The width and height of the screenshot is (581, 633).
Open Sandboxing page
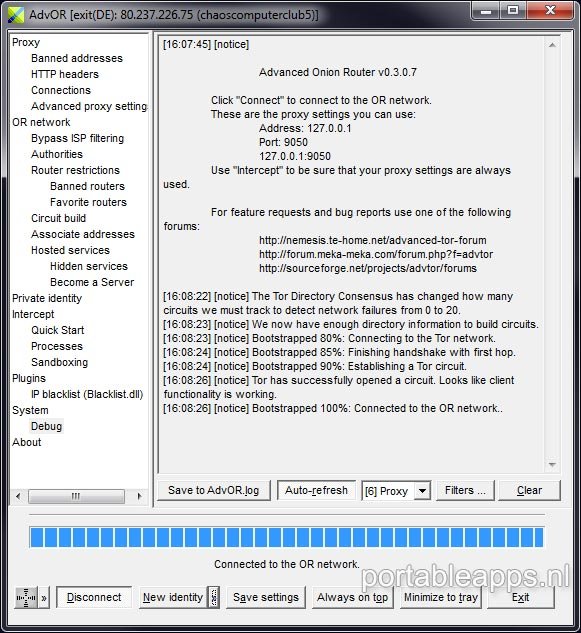click(x=59, y=362)
